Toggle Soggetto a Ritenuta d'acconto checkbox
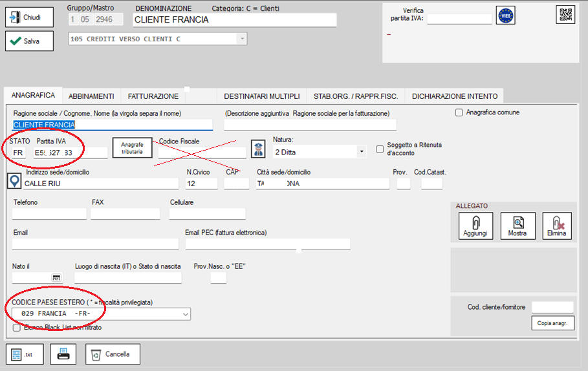588x371 pixels. tap(380, 149)
